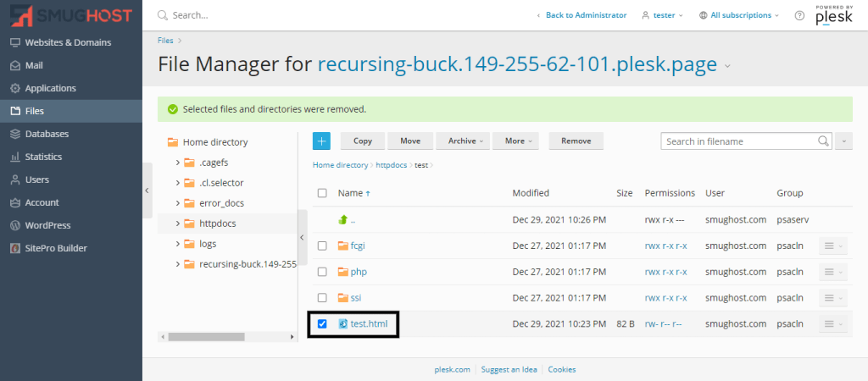This screenshot has height=381, width=868.
Task: Check the fcgi row checkbox
Action: point(322,246)
